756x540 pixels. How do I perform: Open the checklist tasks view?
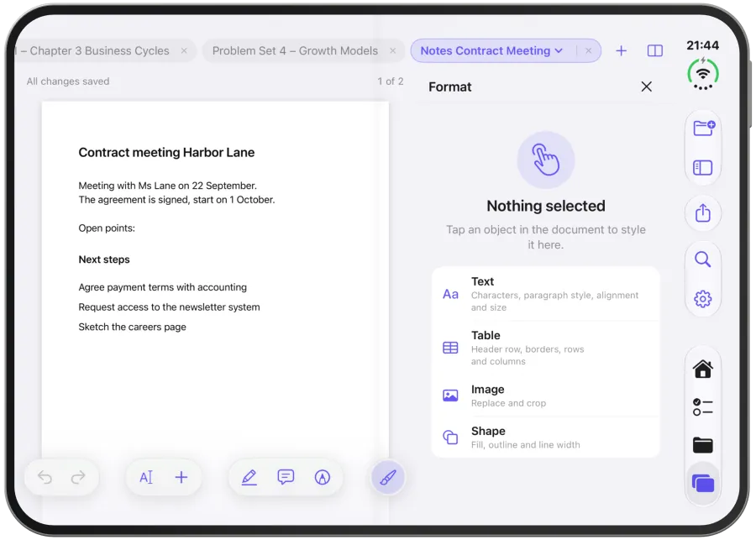coord(703,407)
